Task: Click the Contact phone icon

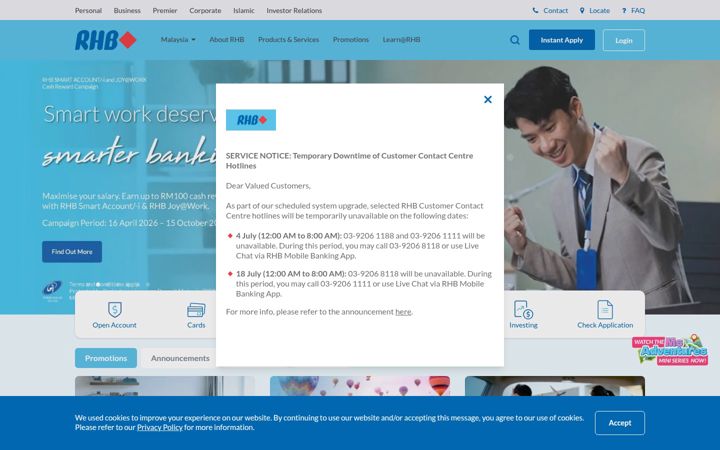Action: click(x=535, y=10)
